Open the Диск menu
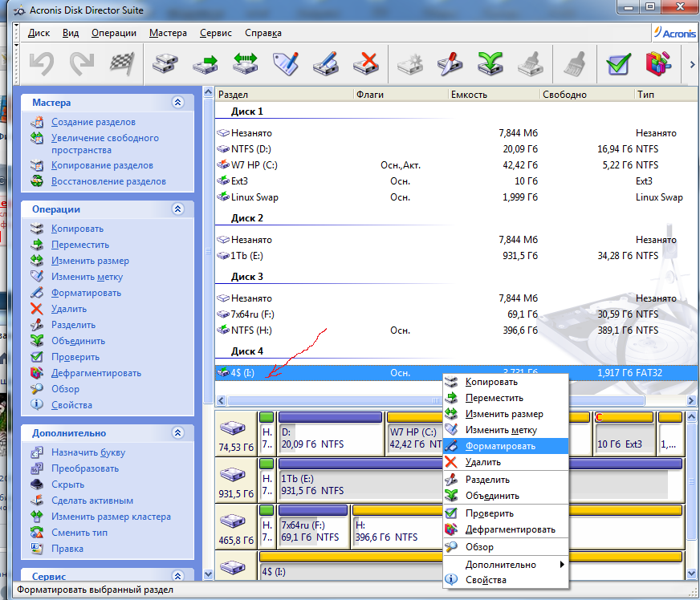This screenshot has height=600, width=700. 39,33
